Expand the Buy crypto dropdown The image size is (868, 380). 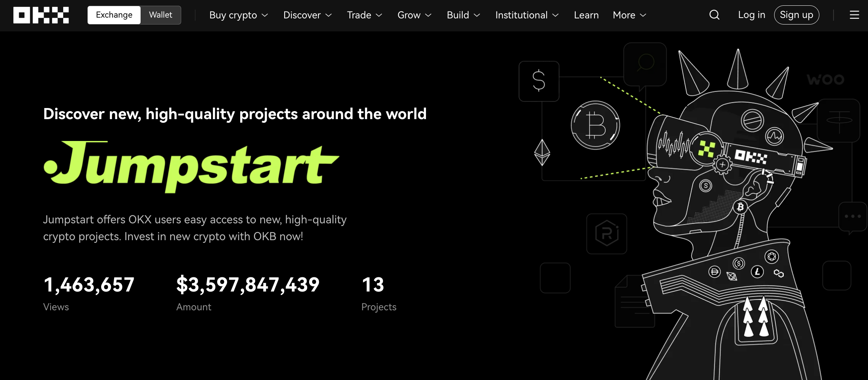[x=239, y=15]
